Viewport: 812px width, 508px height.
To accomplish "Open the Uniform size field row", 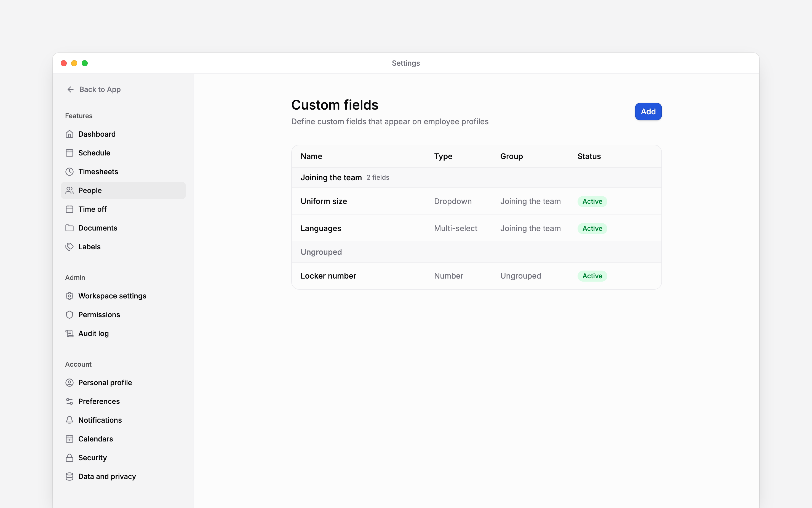I will pyautogui.click(x=476, y=201).
